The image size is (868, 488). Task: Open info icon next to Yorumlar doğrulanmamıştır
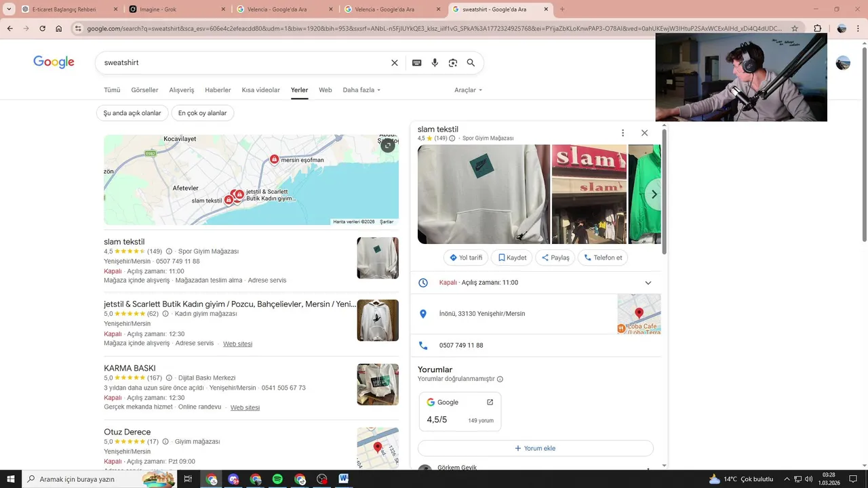coord(500,379)
